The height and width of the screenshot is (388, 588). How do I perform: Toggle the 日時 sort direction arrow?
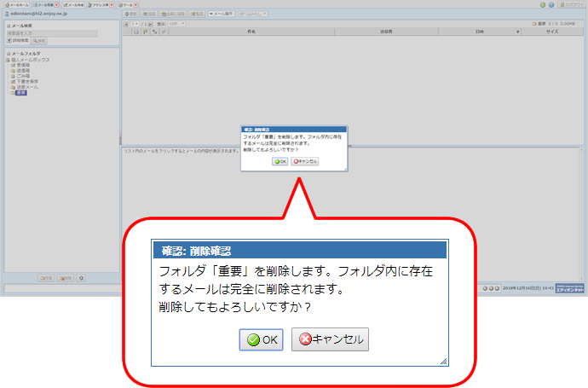(x=518, y=32)
